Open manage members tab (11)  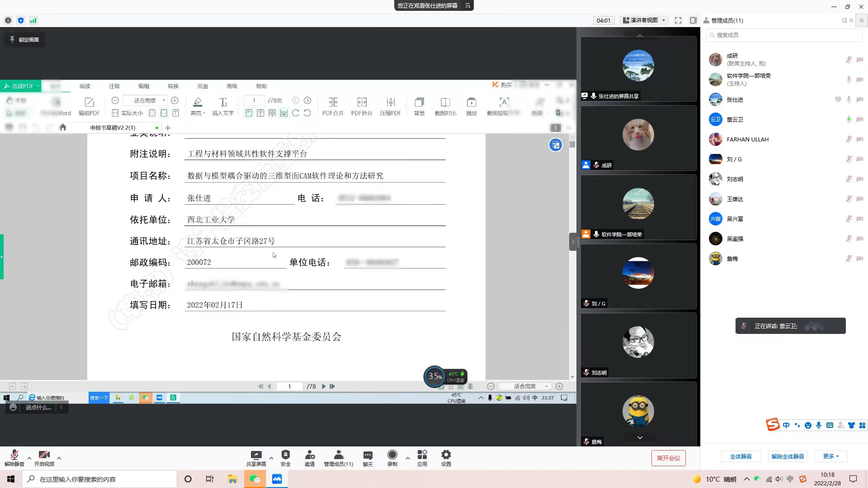pos(338,457)
